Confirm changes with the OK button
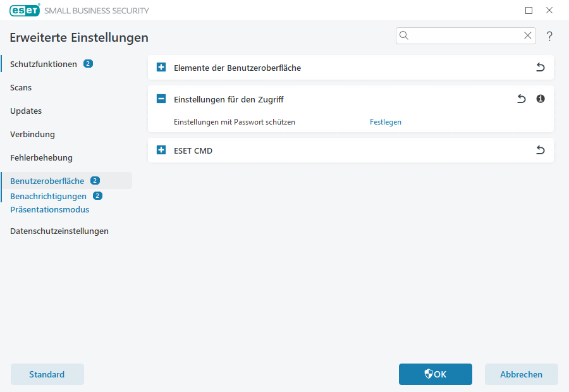Viewport: 569px width, 392px height. coord(435,374)
